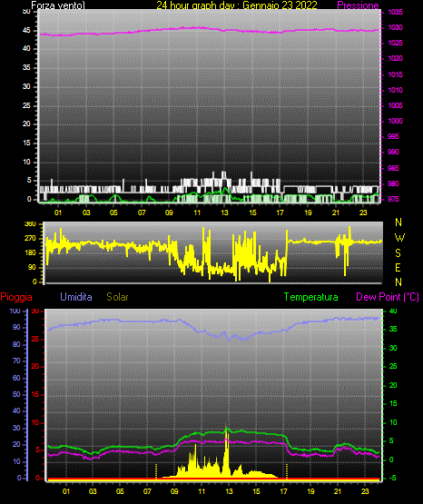This screenshot has width=423, height=504.
Task: Click the Forza vento axis title
Action: pyautogui.click(x=58, y=5)
